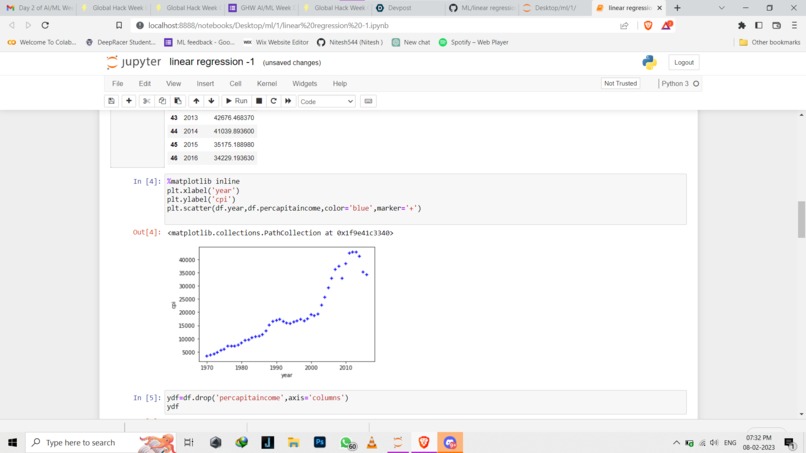
Task: Open the Edit menu
Action: pos(144,83)
